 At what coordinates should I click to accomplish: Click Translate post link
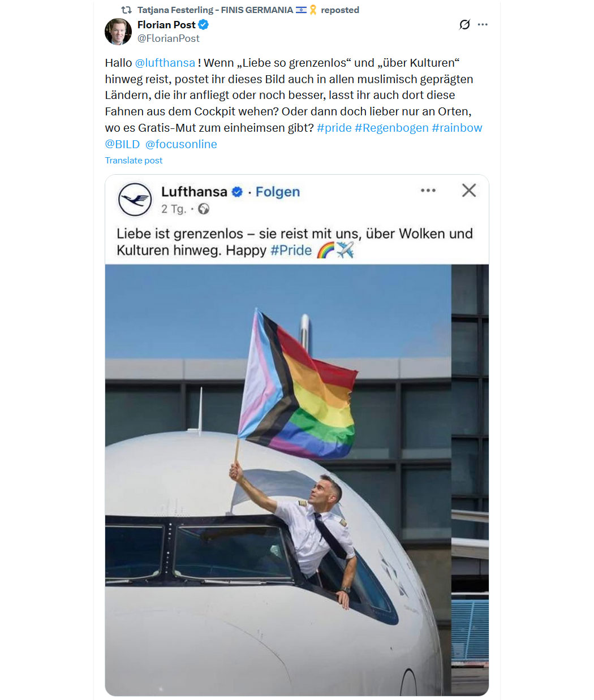point(134,160)
